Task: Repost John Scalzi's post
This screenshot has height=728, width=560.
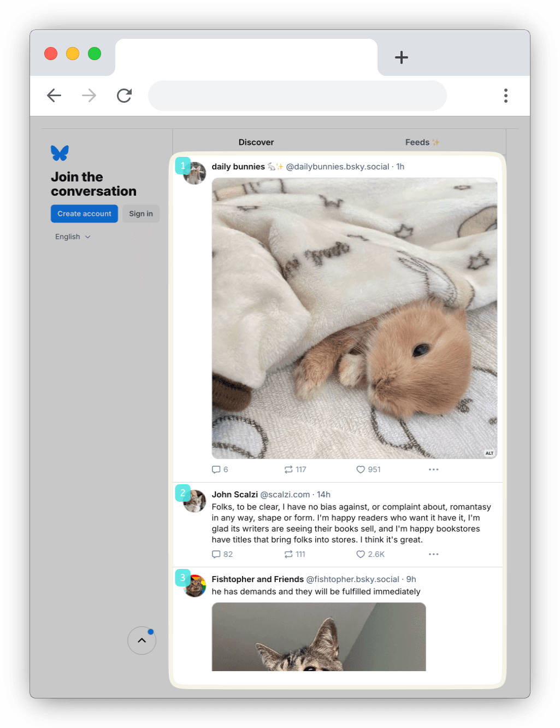Action: point(289,554)
